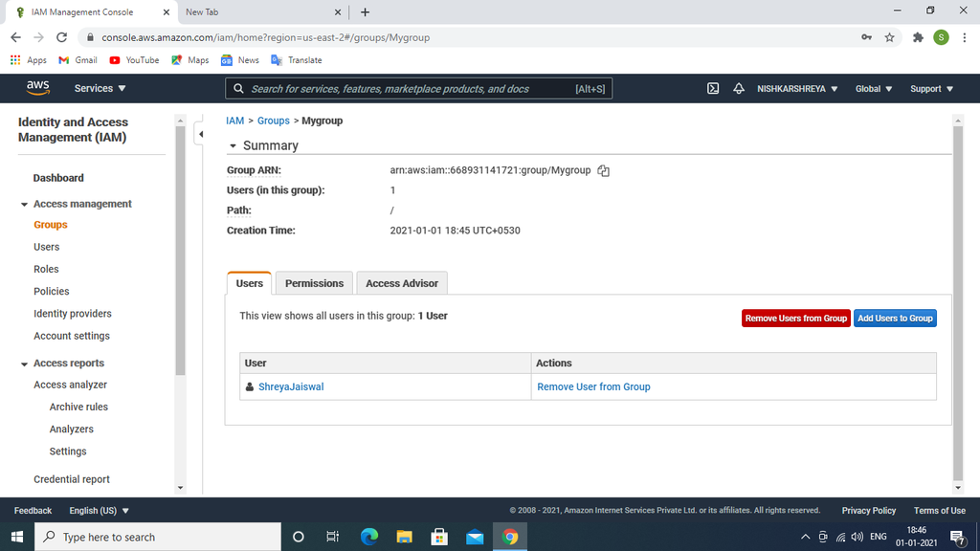This screenshot has width=980, height=551.
Task: Launch Microsoft Edge from the taskbar
Action: [369, 537]
